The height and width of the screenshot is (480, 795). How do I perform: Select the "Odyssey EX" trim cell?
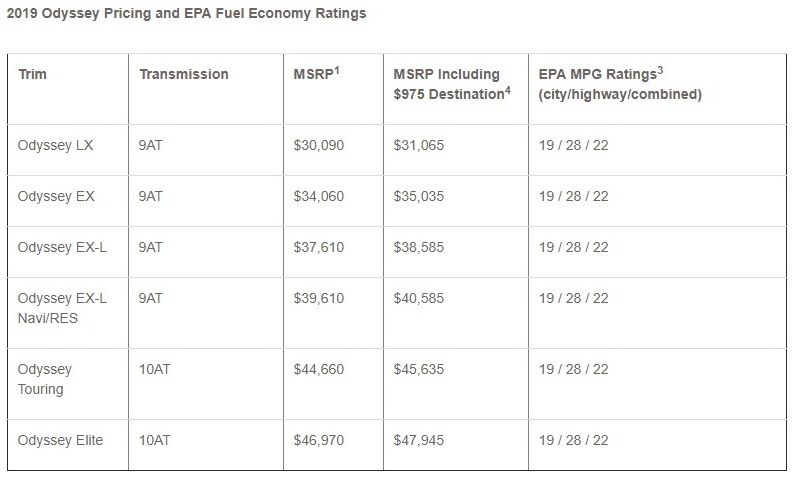tap(56, 196)
